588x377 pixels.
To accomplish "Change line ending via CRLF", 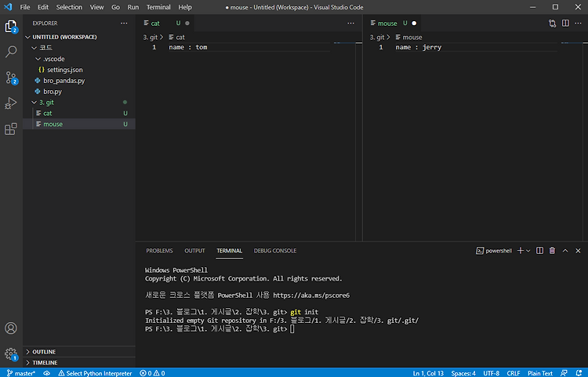I will [x=514, y=373].
